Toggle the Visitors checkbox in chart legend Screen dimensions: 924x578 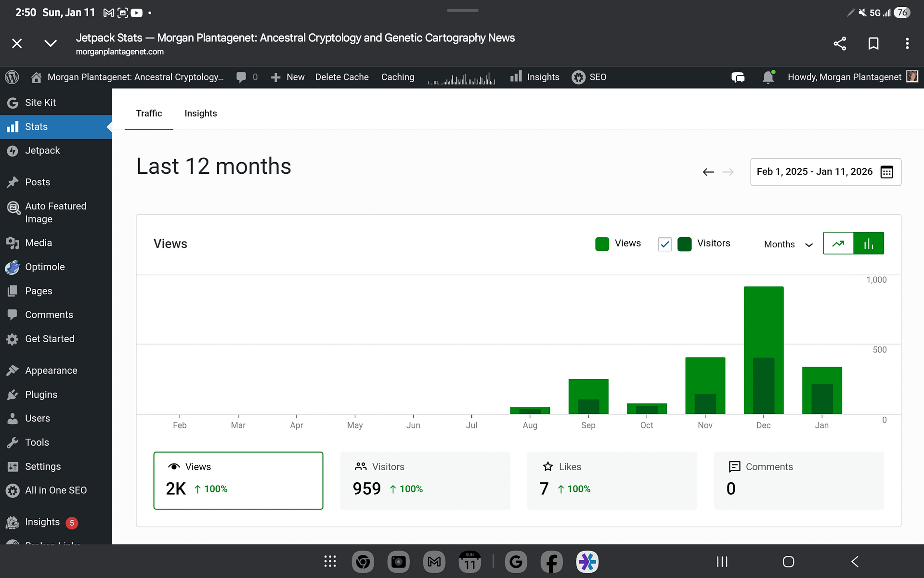pyautogui.click(x=664, y=244)
